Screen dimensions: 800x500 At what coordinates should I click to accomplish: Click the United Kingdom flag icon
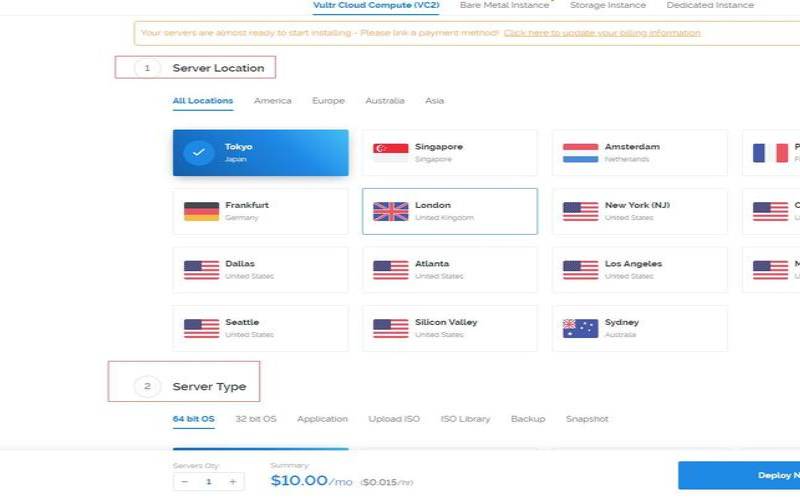[x=391, y=211]
